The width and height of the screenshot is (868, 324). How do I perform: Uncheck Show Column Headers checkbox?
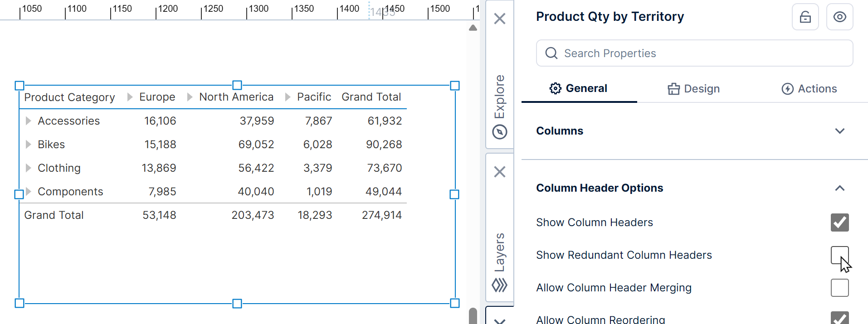tap(839, 222)
